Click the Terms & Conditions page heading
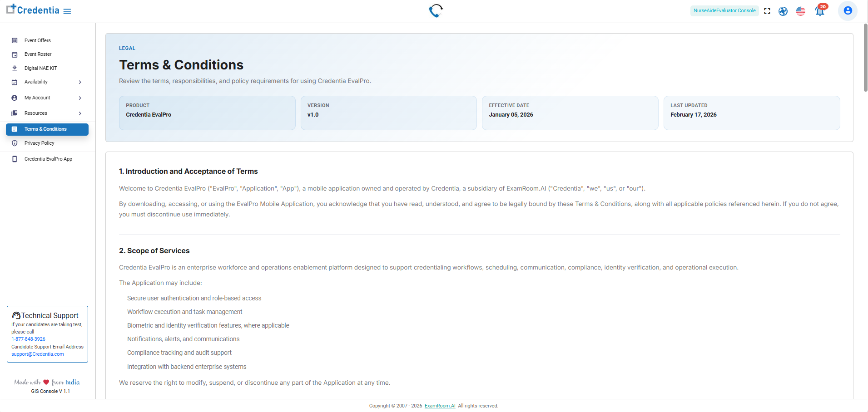Viewport: 868px width, 412px height. 181,65
